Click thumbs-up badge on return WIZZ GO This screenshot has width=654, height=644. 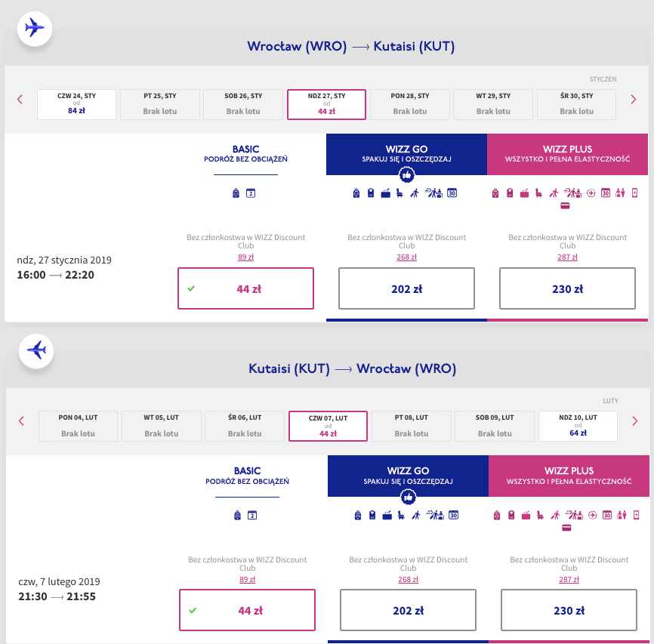point(408,497)
